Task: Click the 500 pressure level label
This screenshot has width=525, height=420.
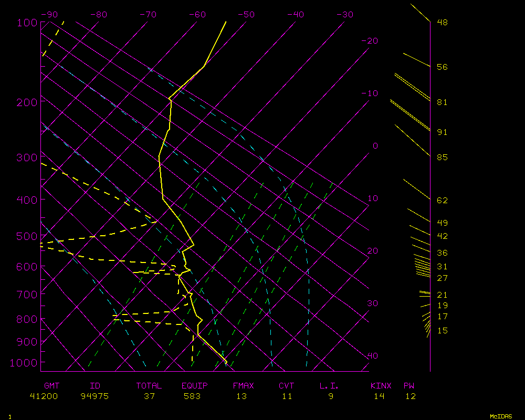Action: point(27,236)
